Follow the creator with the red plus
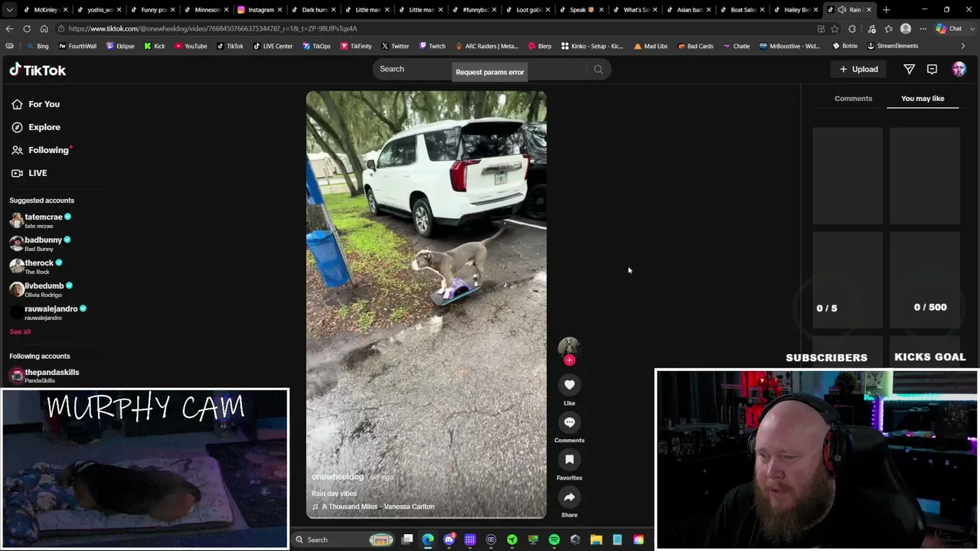Screen dimensions: 980x551 click(x=569, y=360)
